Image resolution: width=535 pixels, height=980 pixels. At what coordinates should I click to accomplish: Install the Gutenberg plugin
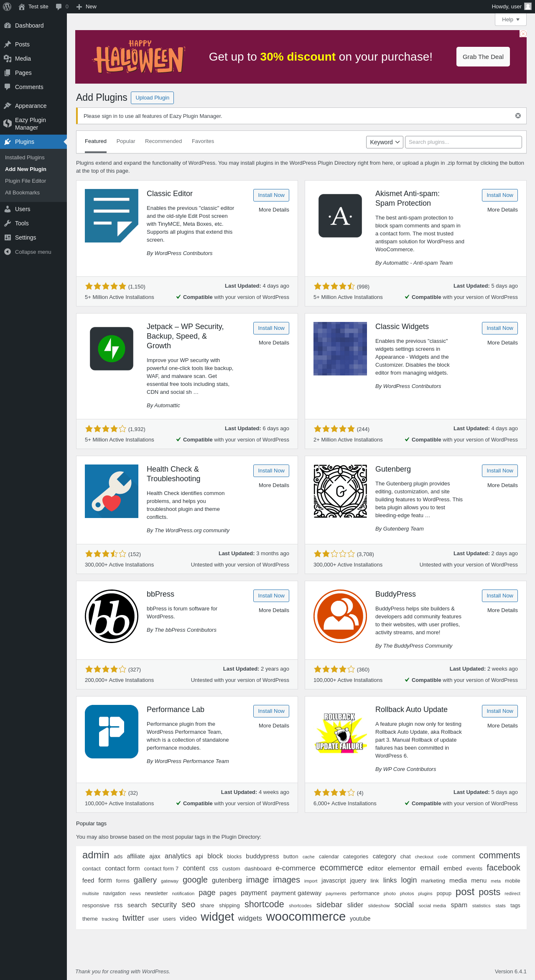pyautogui.click(x=500, y=471)
